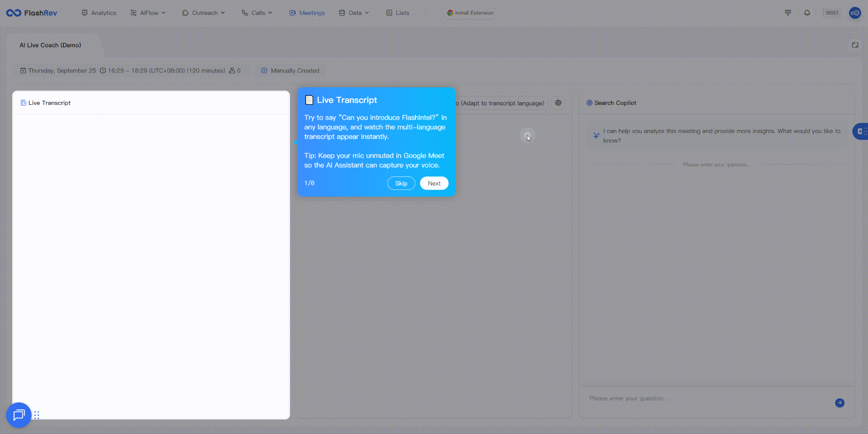Open the apps grid icon

788,12
